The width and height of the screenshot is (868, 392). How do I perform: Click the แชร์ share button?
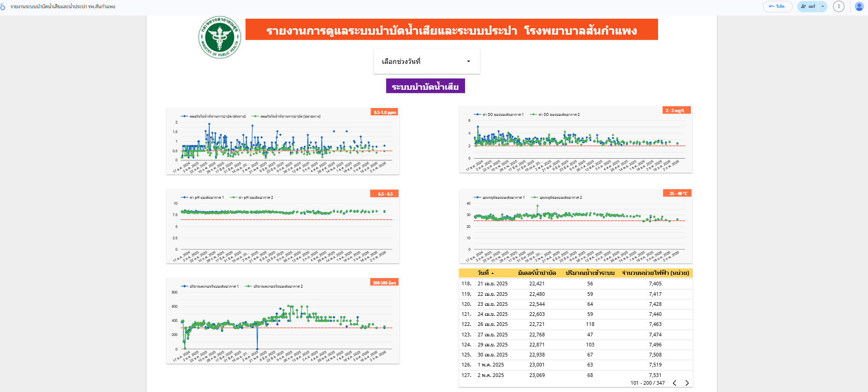(x=808, y=6)
